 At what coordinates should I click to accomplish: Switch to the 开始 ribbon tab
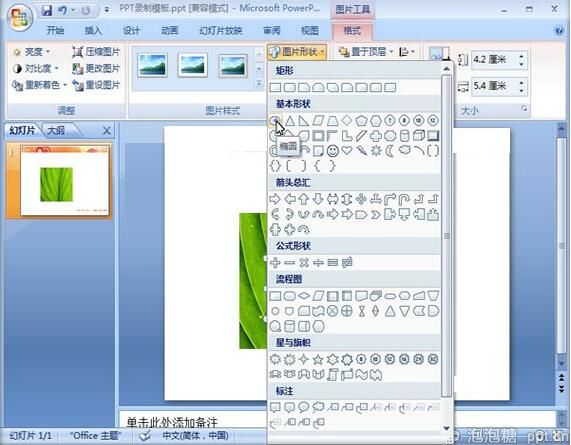click(55, 31)
